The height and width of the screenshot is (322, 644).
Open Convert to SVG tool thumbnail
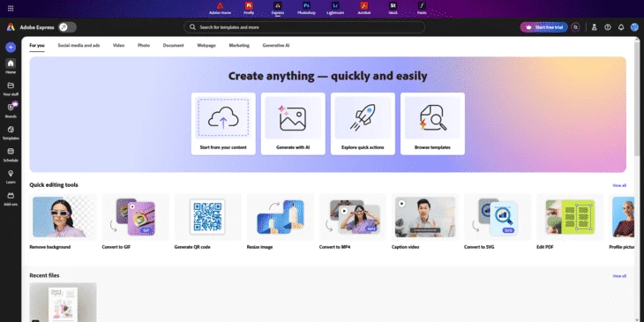498,217
